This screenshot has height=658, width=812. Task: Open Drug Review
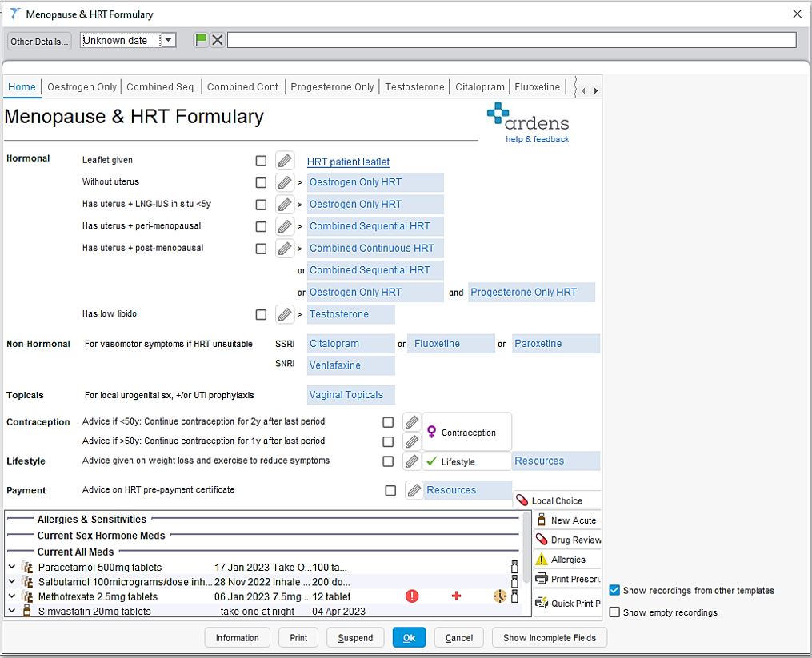pyautogui.click(x=567, y=540)
